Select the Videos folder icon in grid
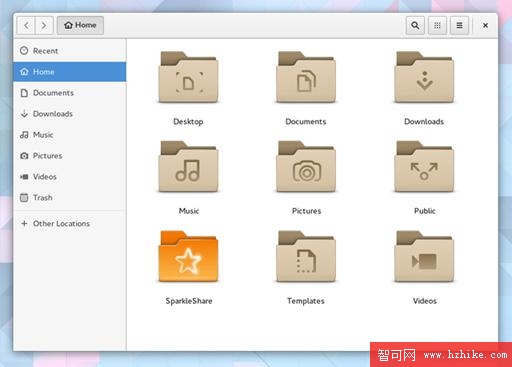Viewport: 512px width, 367px height. 424,257
